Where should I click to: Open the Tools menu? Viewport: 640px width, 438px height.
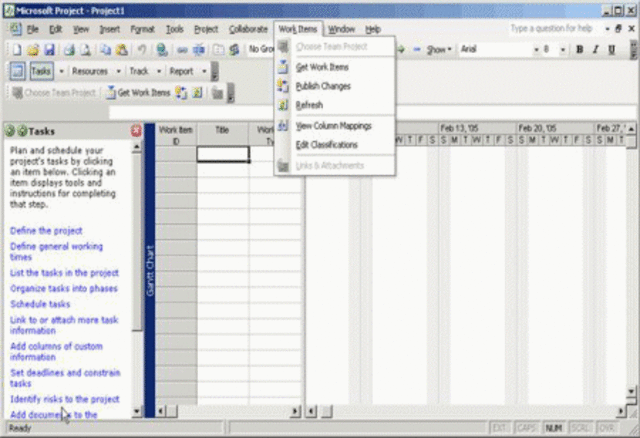click(x=174, y=29)
